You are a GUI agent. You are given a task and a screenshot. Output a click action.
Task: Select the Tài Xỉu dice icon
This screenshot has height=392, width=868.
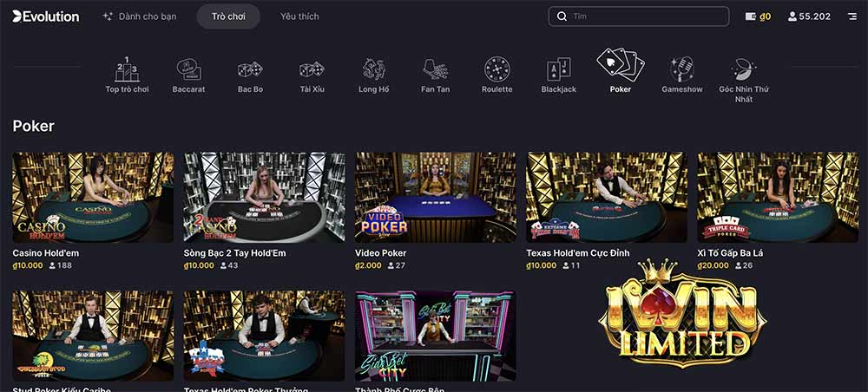coord(312,69)
